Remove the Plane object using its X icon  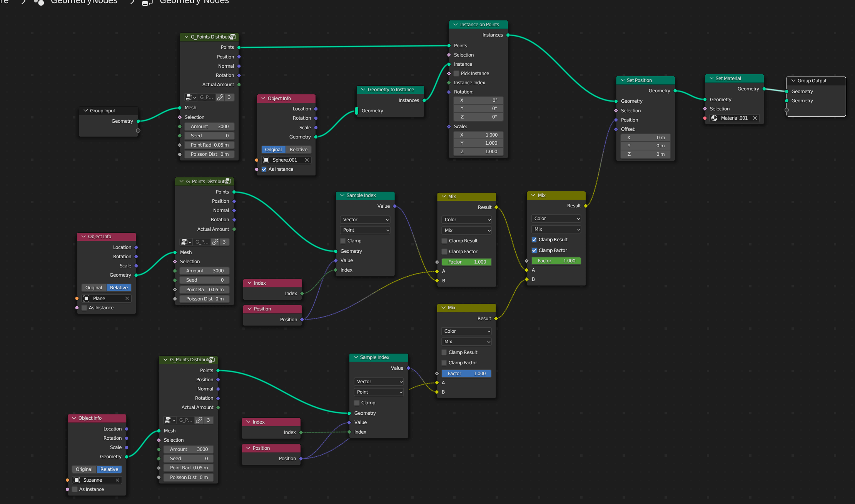pyautogui.click(x=127, y=299)
